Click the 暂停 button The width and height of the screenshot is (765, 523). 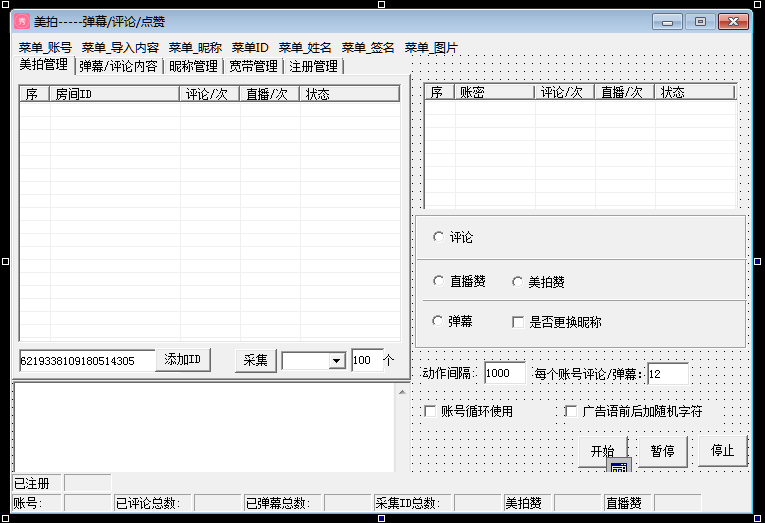[663, 451]
